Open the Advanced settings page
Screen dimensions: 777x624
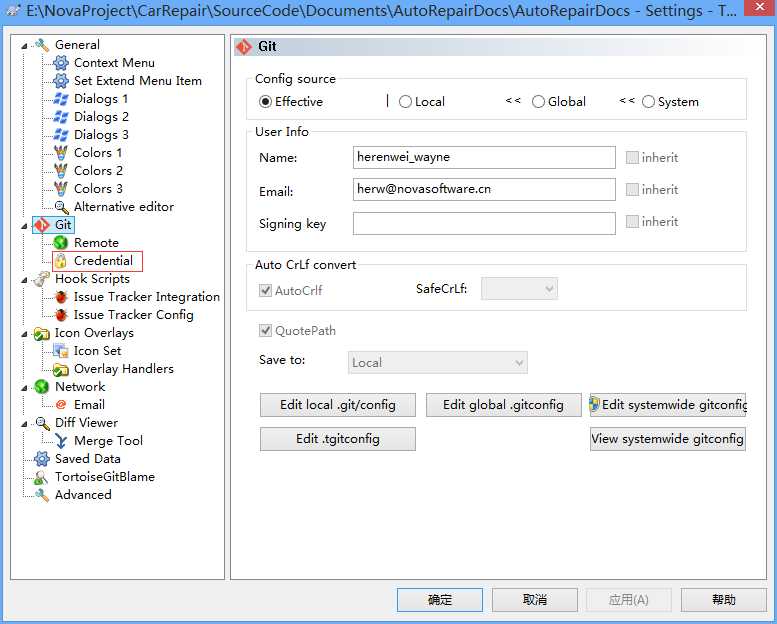[x=83, y=495]
